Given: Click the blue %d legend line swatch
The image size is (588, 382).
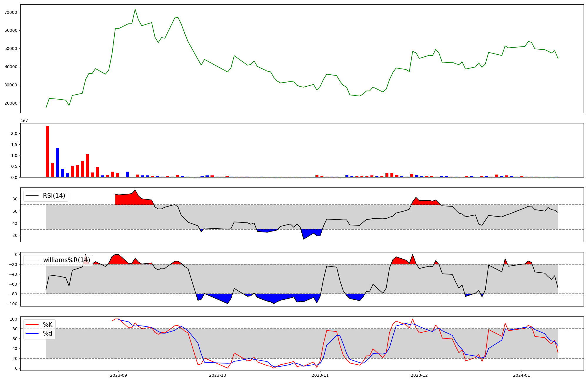Looking at the screenshot, I should point(32,334).
